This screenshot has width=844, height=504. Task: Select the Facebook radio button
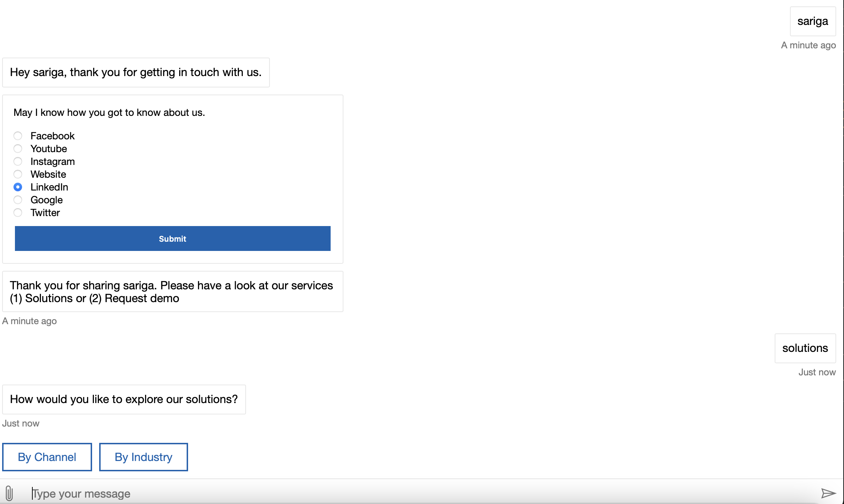tap(18, 136)
